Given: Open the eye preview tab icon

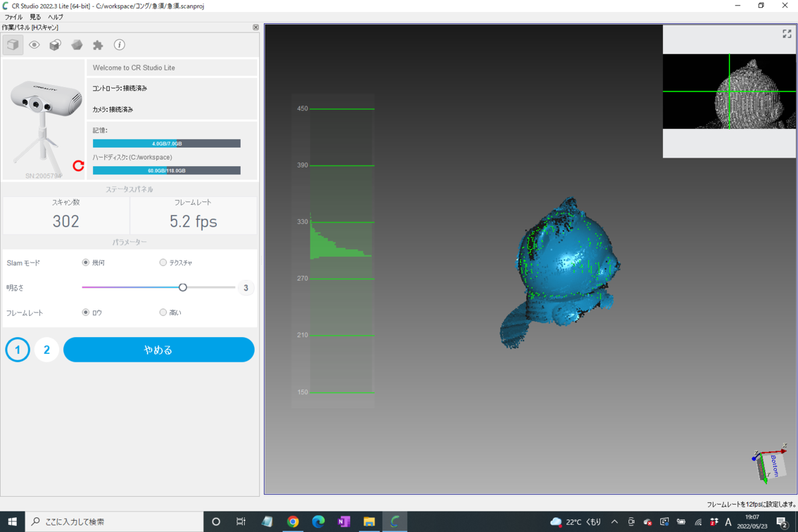Looking at the screenshot, I should [x=34, y=45].
